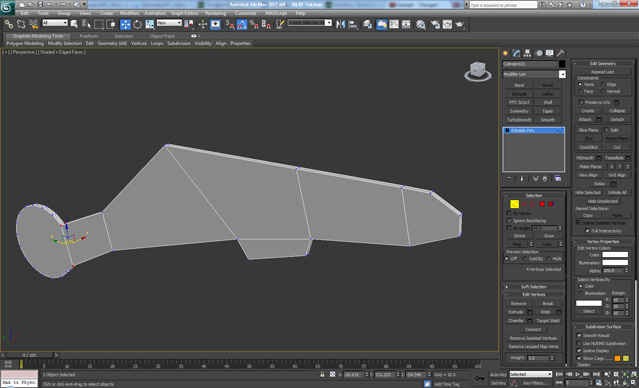
Task: Switch to the Create command panel tab
Action: pyautogui.click(x=505, y=53)
